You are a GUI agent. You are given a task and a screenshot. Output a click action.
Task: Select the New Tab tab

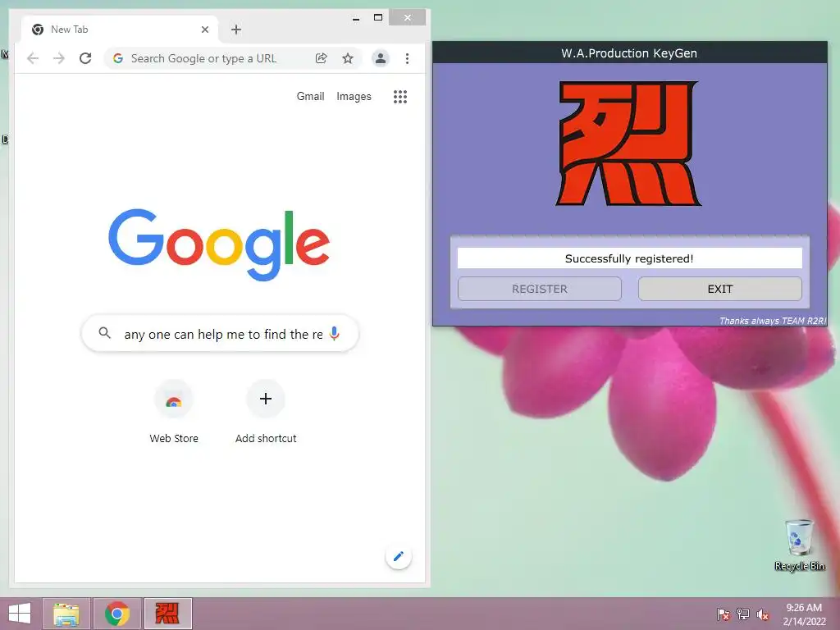pos(120,30)
